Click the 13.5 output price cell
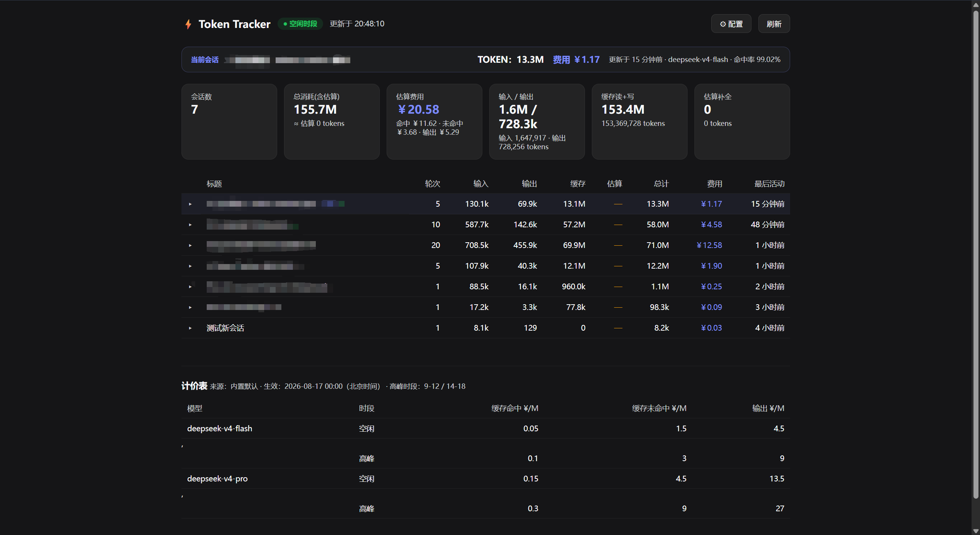 (x=777, y=478)
